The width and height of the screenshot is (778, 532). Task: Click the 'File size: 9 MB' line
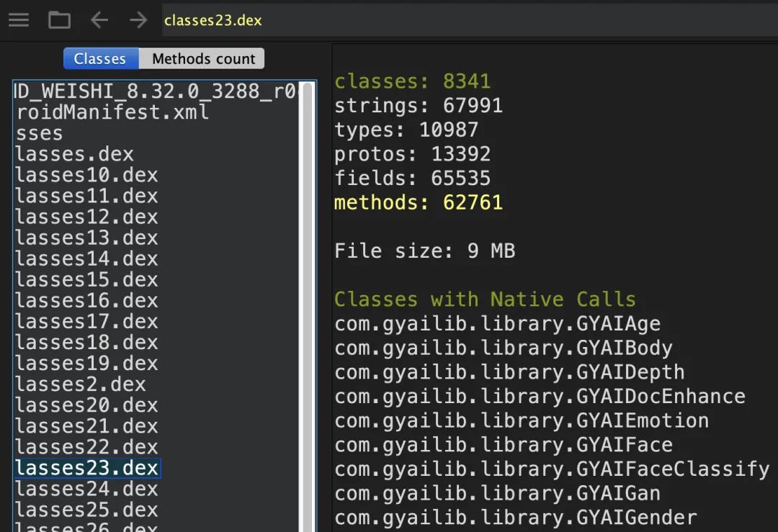tap(425, 251)
